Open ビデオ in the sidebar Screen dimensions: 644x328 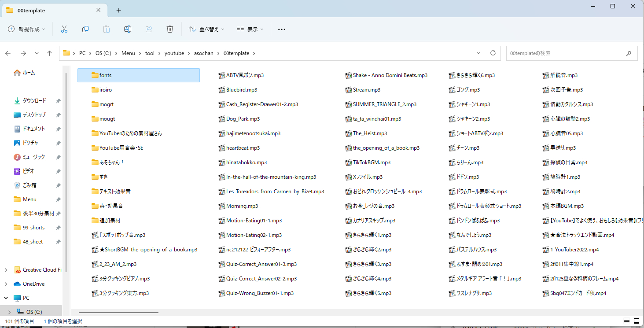coord(28,171)
